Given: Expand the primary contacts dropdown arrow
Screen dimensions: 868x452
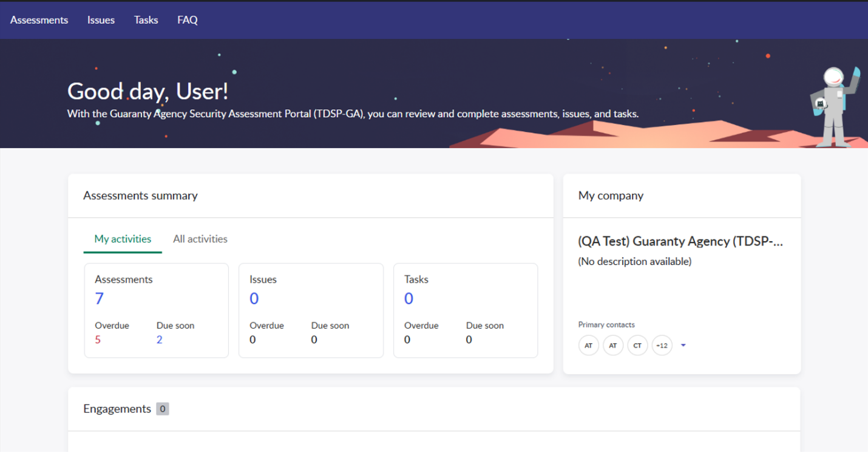Looking at the screenshot, I should click(683, 346).
